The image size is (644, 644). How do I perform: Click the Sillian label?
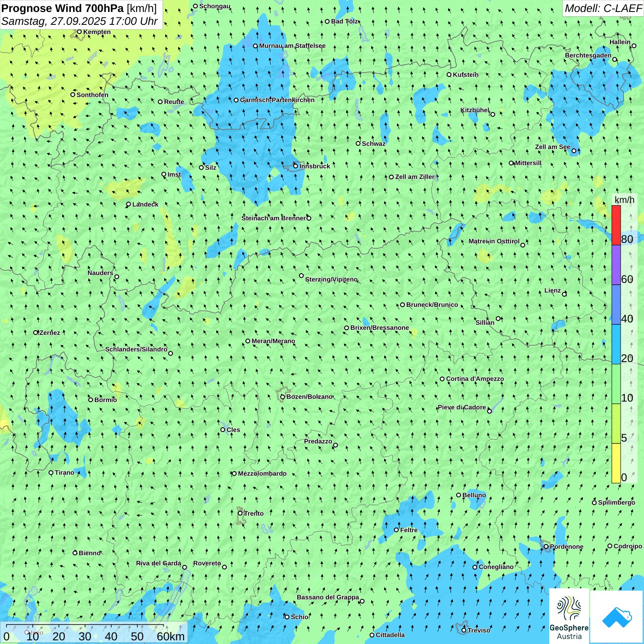pos(485,322)
